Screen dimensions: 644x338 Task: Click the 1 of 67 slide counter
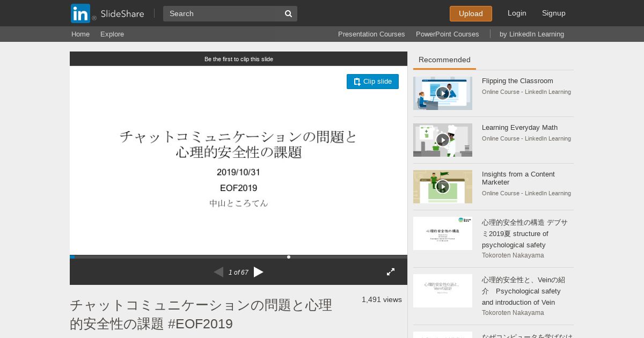coord(238,273)
